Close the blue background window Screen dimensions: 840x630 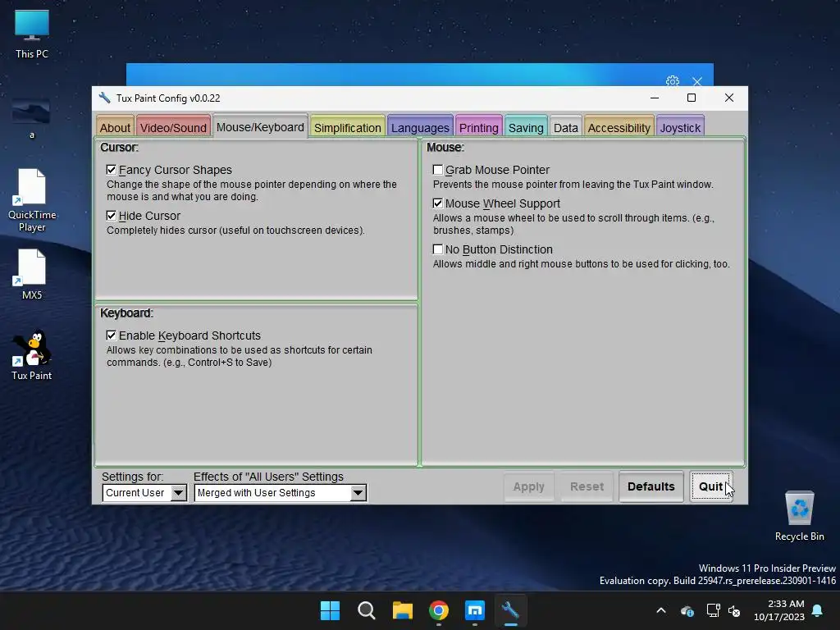click(x=697, y=81)
